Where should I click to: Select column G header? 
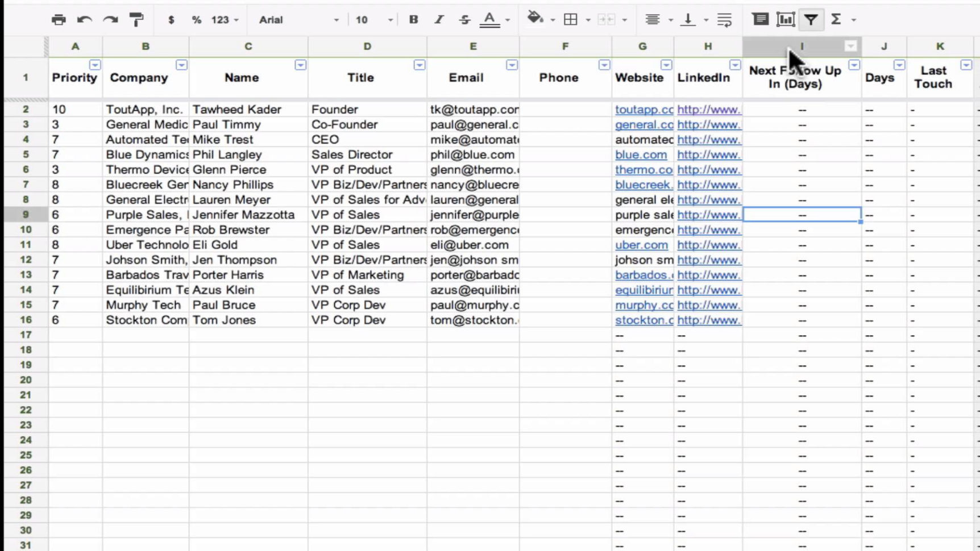tap(642, 47)
